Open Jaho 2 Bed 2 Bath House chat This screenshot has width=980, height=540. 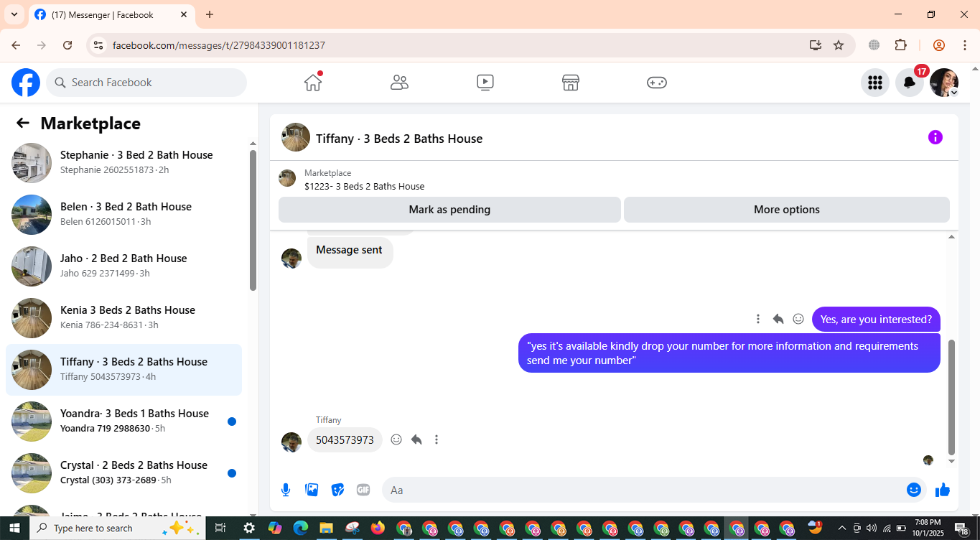[x=123, y=266]
